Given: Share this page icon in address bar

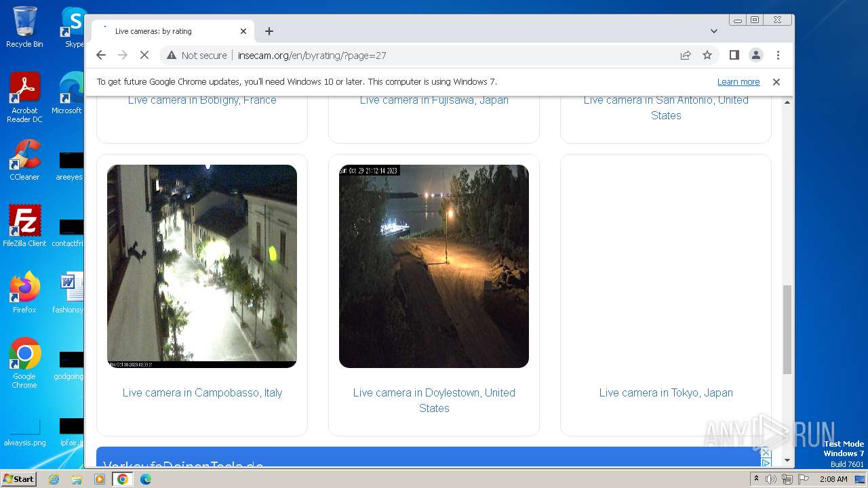Looking at the screenshot, I should coord(686,55).
